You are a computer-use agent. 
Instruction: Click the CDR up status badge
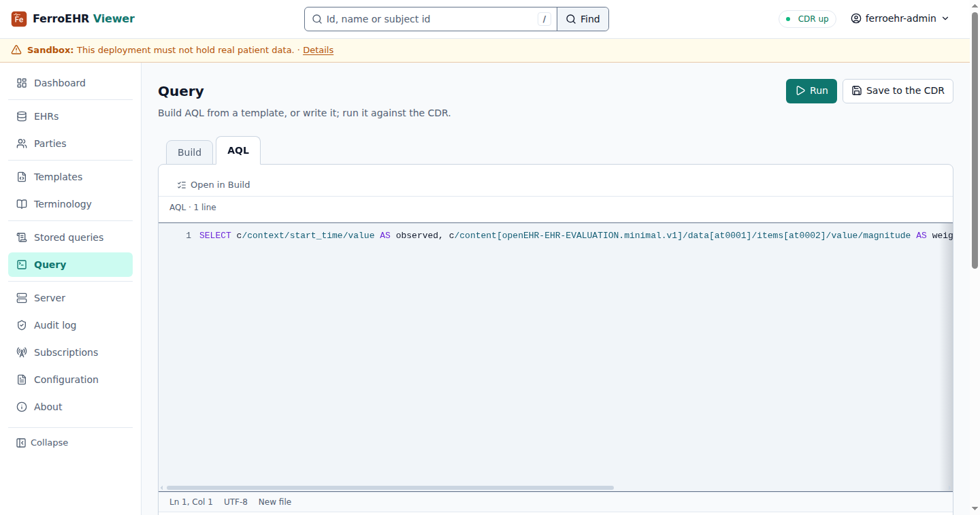click(807, 19)
